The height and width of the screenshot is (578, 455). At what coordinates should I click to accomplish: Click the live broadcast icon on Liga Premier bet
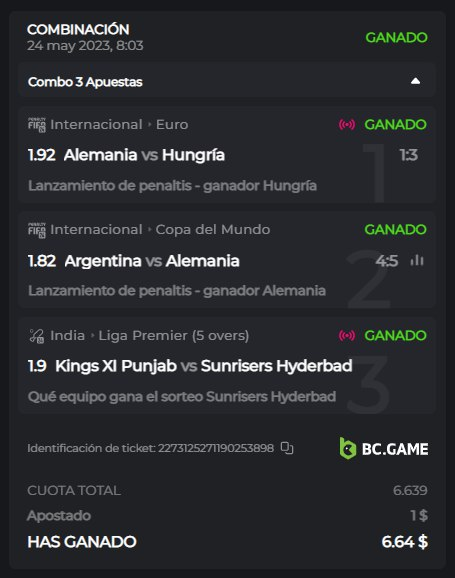347,335
